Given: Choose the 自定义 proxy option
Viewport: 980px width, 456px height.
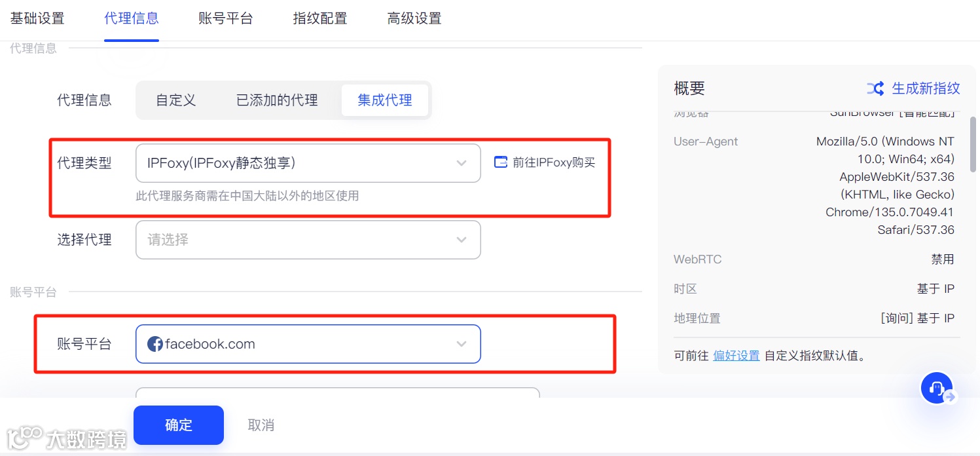Looking at the screenshot, I should pos(176,100).
